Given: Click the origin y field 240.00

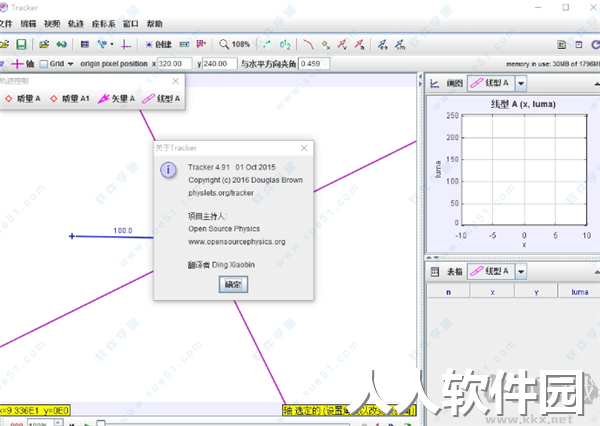Looking at the screenshot, I should click(220, 64).
